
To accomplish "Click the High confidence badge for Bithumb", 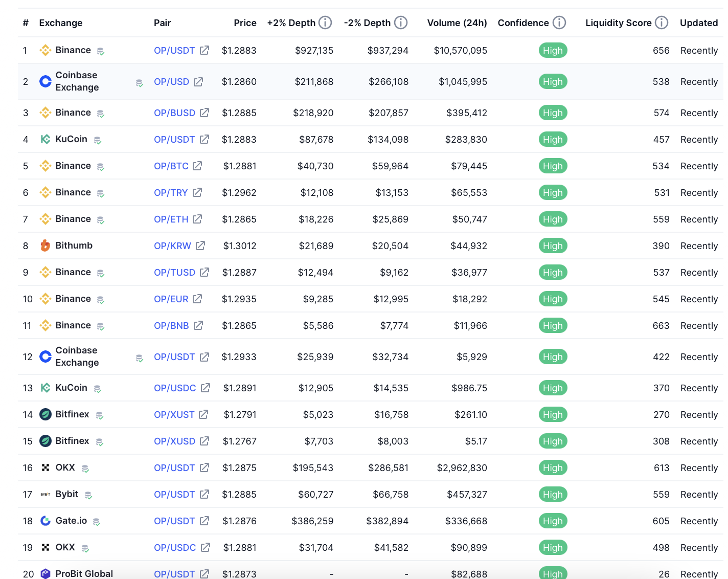I will (x=553, y=246).
